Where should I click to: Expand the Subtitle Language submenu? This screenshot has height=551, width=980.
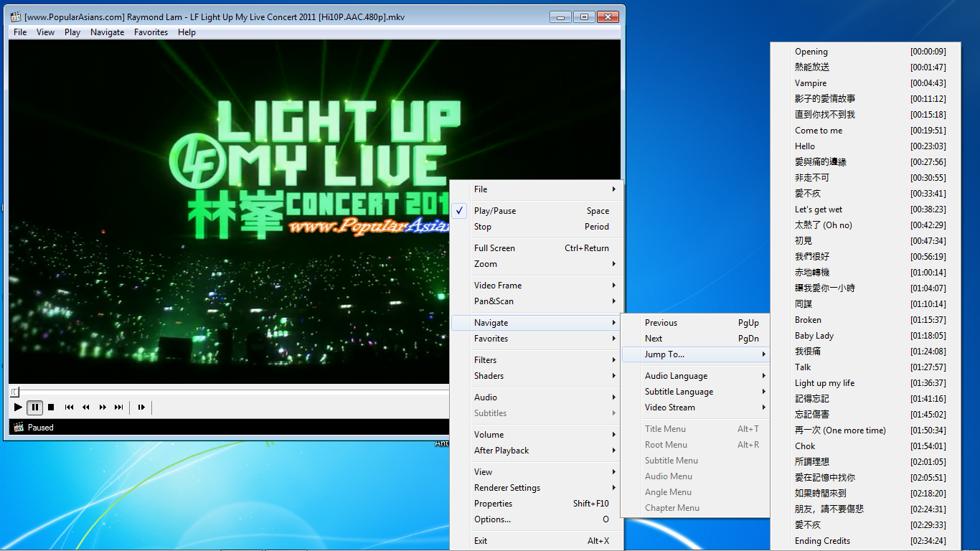(x=695, y=392)
